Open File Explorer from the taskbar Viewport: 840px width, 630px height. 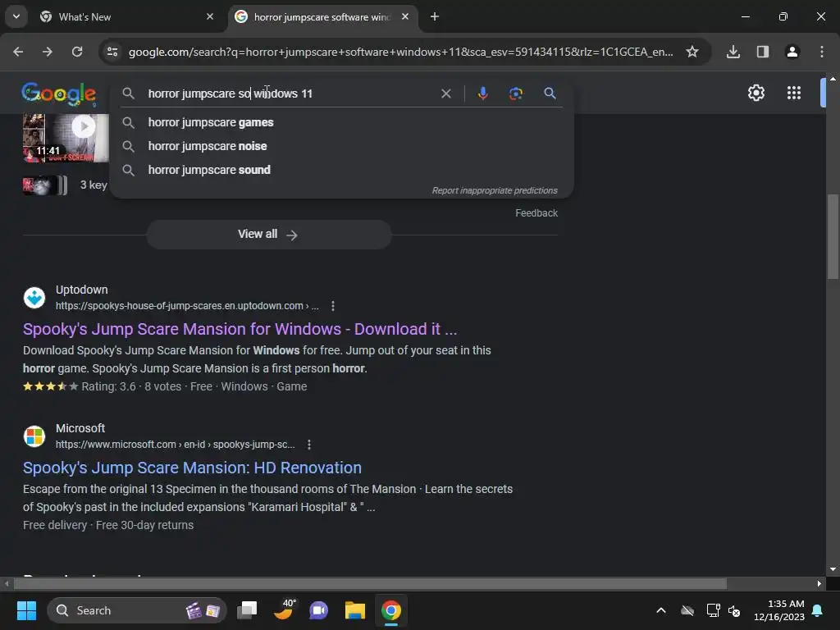[x=354, y=610]
